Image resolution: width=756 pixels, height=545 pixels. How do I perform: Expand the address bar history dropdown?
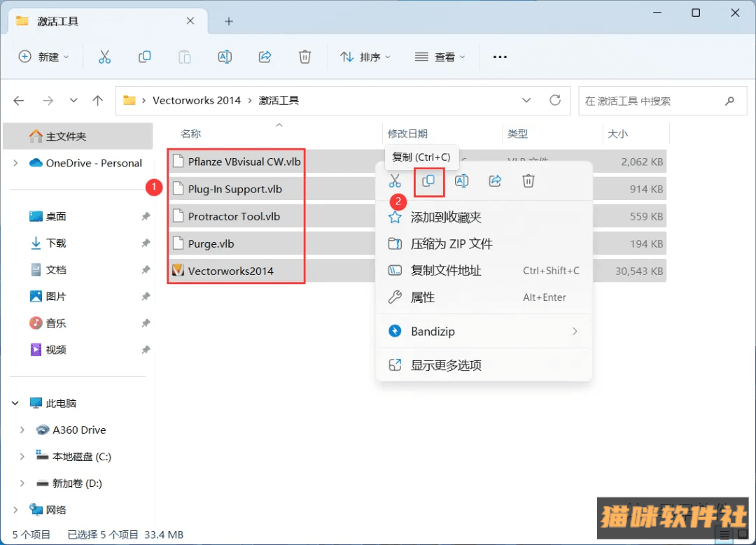(526, 100)
